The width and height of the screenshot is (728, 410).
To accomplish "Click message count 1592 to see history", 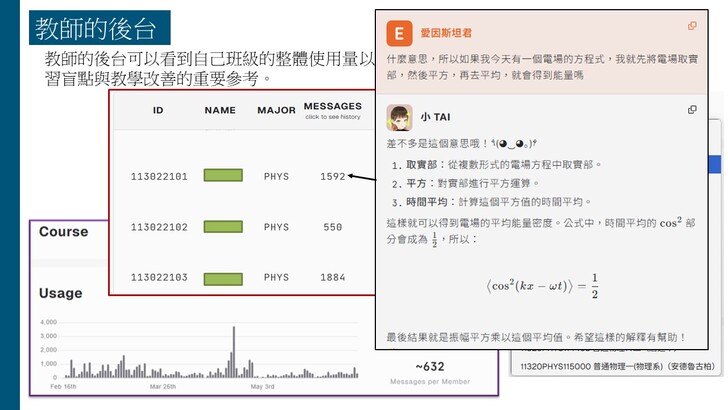I will [332, 176].
